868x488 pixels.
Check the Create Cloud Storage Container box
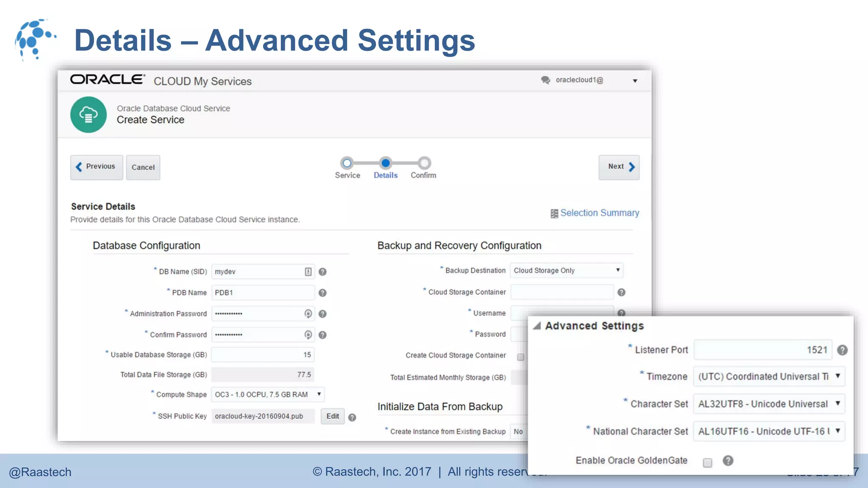520,357
